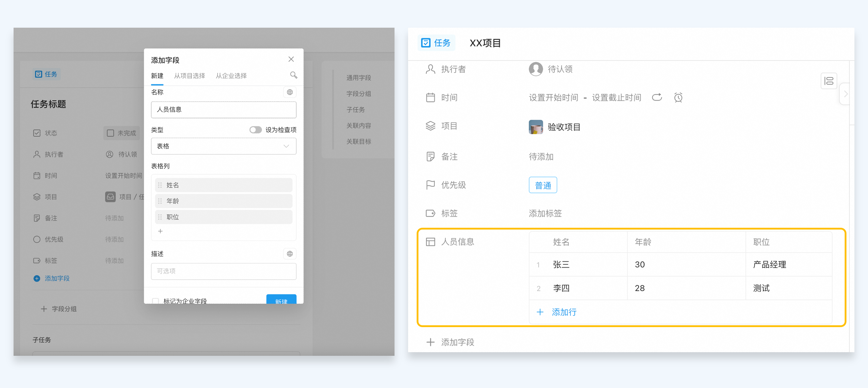Image resolution: width=868 pixels, height=388 pixels.
Task: Check the 标记为企业字段 checkbox
Action: coord(155,301)
